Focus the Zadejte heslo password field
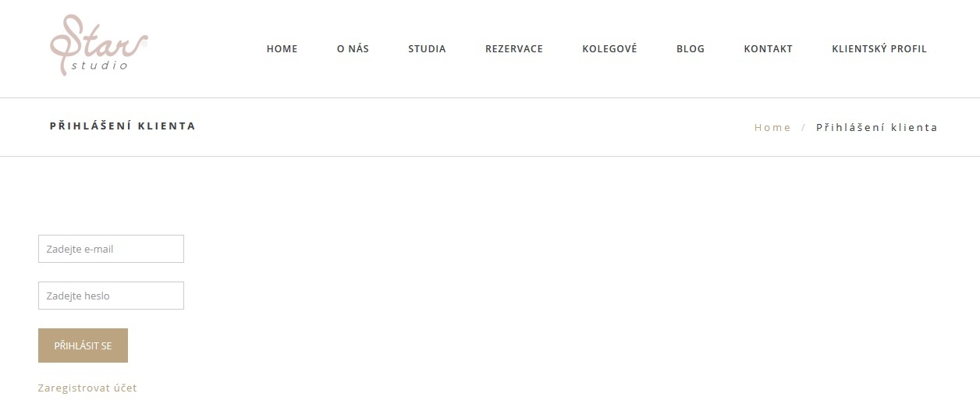This screenshot has width=980, height=411. tap(111, 296)
